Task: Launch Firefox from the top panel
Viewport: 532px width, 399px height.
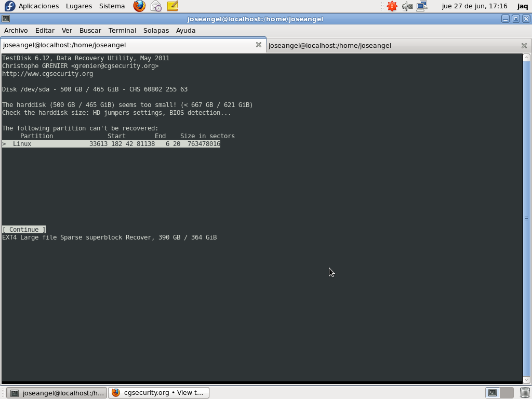Action: pyautogui.click(x=139, y=6)
